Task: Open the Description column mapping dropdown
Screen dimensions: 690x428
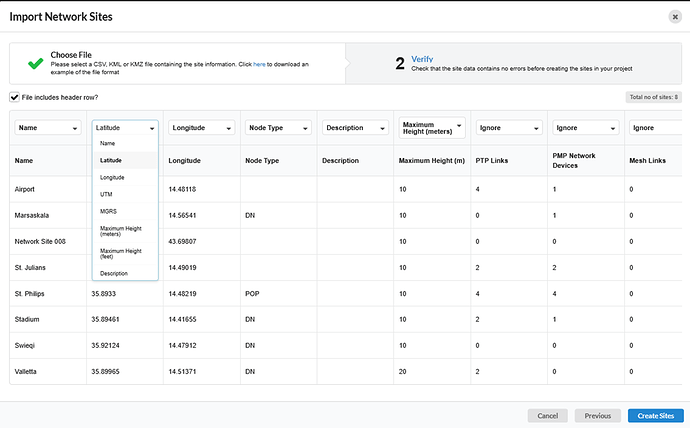Action: pyautogui.click(x=355, y=128)
